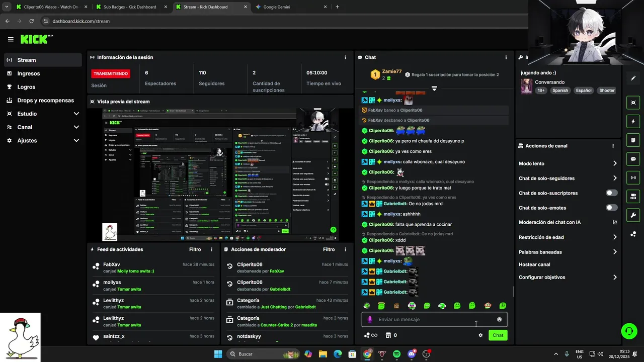Click the KICK beta logo
The width and height of the screenshot is (644, 362).
pos(36,39)
